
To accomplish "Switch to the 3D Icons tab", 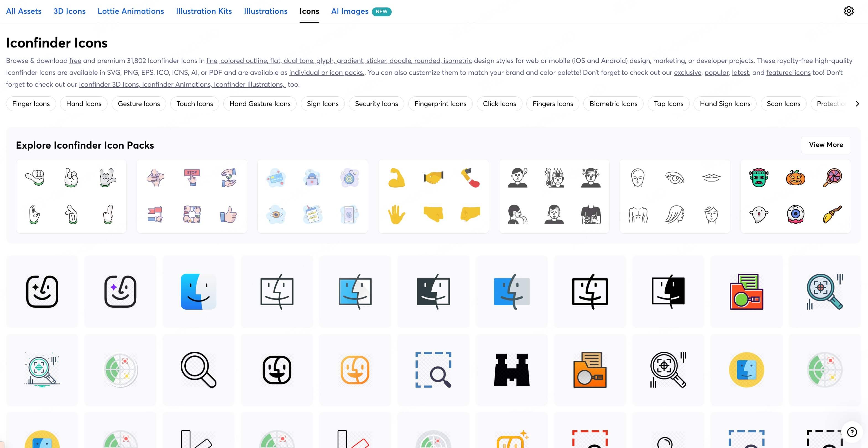I will point(69,11).
